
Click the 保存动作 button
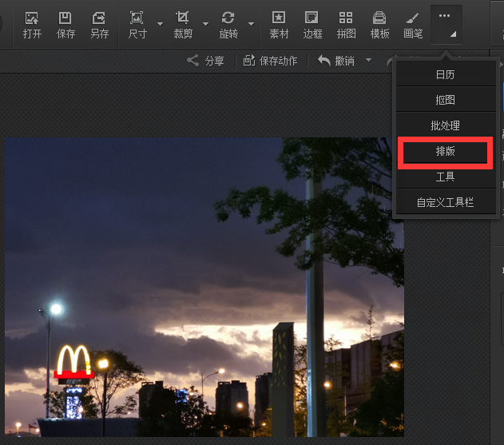tap(270, 61)
